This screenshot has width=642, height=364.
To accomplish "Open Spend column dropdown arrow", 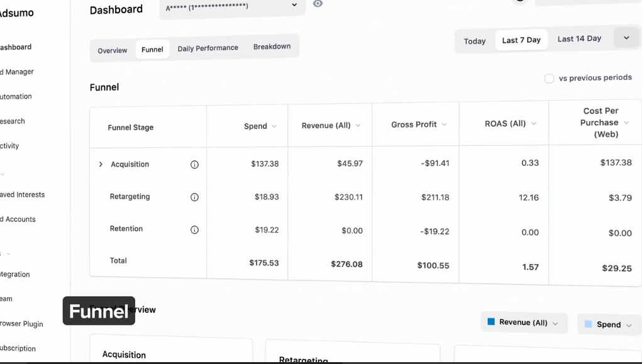I will [x=274, y=126].
